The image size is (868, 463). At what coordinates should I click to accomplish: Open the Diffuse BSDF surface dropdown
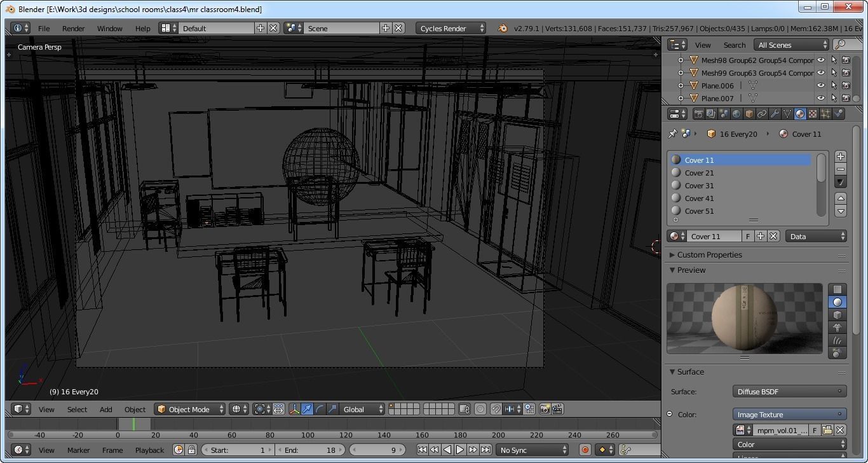[x=790, y=391]
